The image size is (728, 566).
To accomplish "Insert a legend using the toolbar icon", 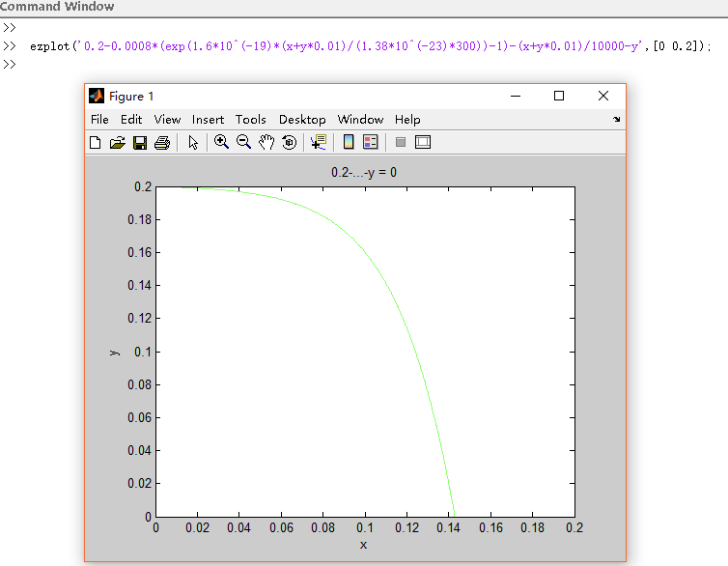I will click(x=370, y=143).
